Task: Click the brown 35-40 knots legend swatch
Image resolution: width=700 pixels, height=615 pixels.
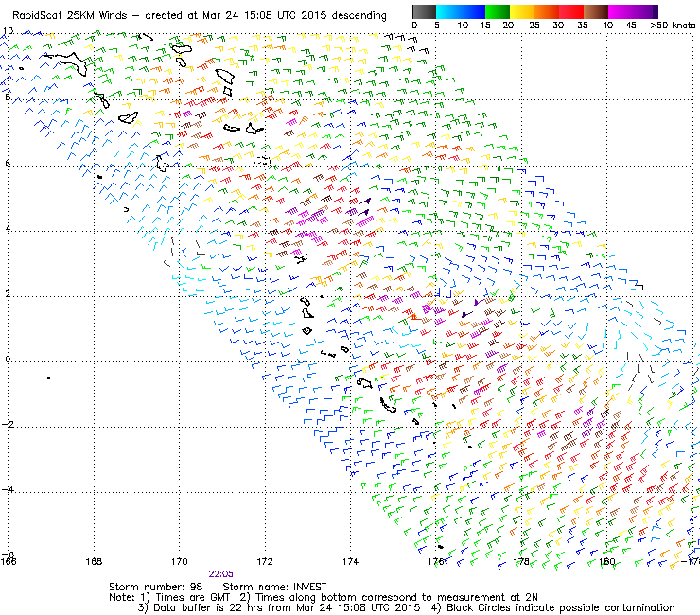Action: [596, 11]
